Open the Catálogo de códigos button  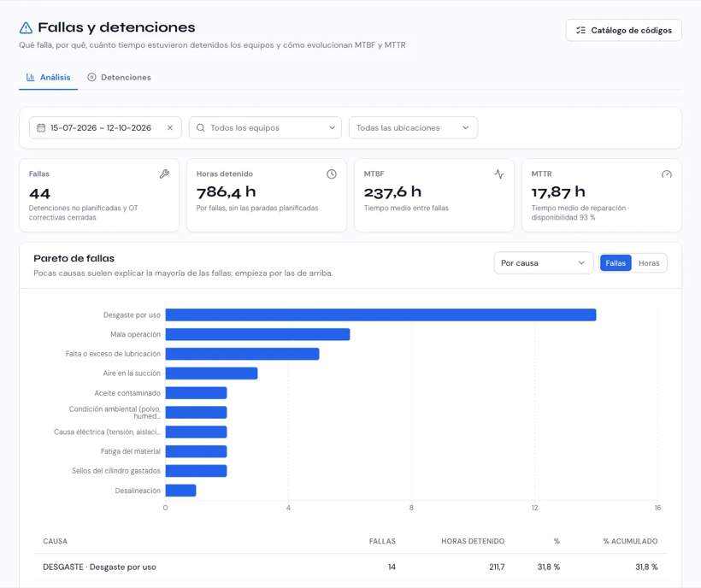point(624,31)
